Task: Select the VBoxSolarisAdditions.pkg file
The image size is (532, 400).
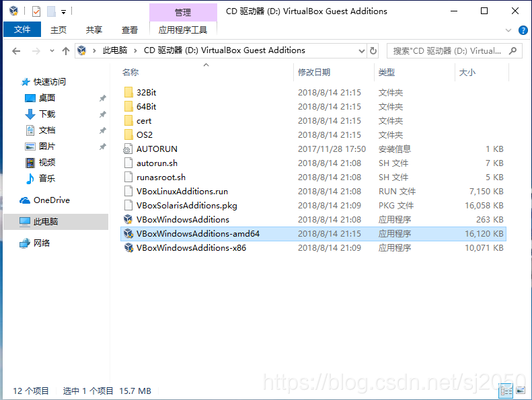Action: point(187,206)
